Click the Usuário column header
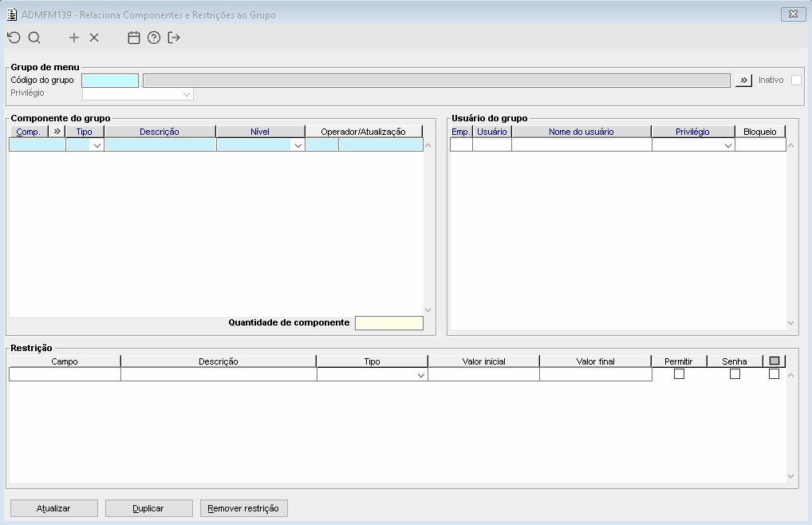This screenshot has width=812, height=525. click(x=492, y=132)
